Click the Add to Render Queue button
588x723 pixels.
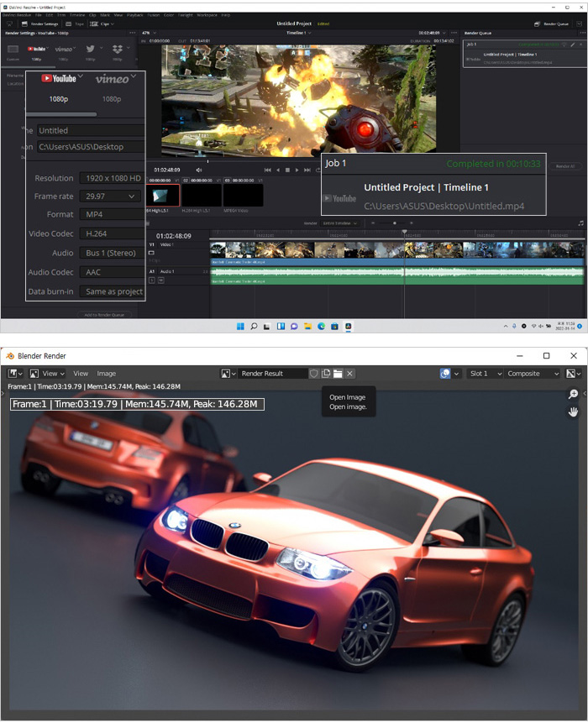104,315
